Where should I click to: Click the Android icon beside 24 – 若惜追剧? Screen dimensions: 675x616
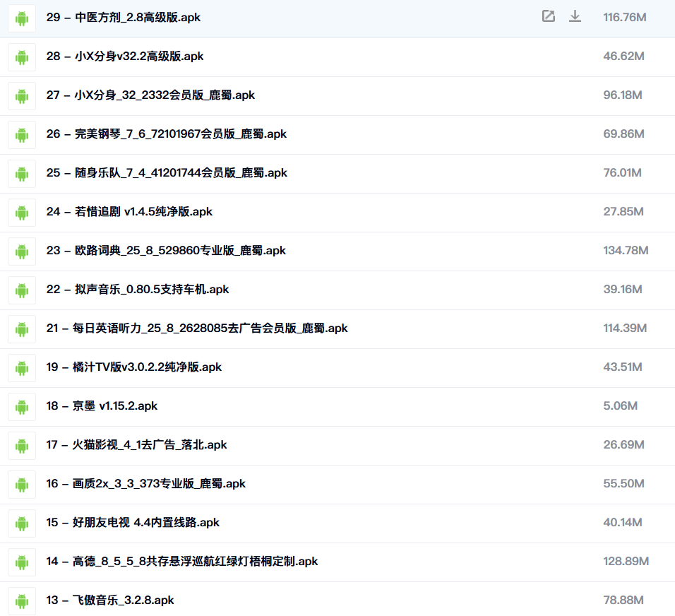click(x=21, y=213)
